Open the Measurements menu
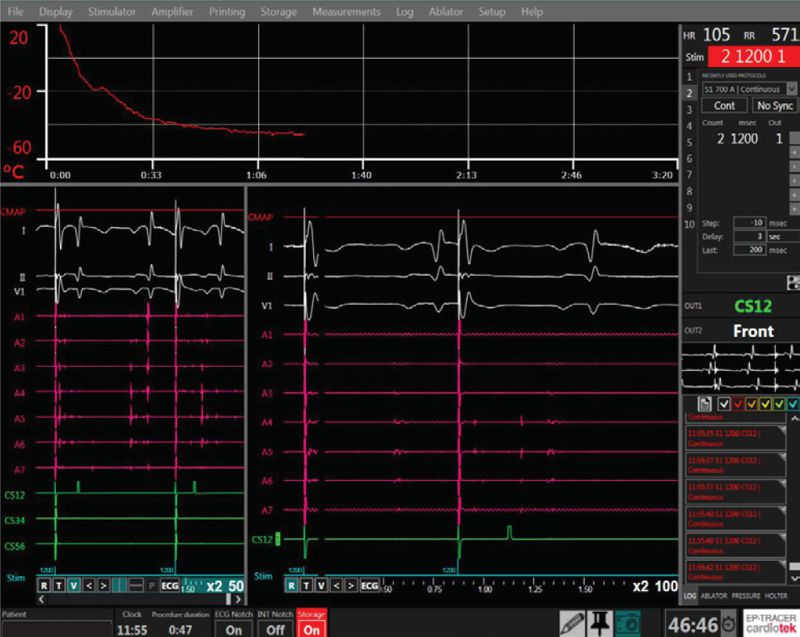Screen dimensions: 800x637 (346, 11)
